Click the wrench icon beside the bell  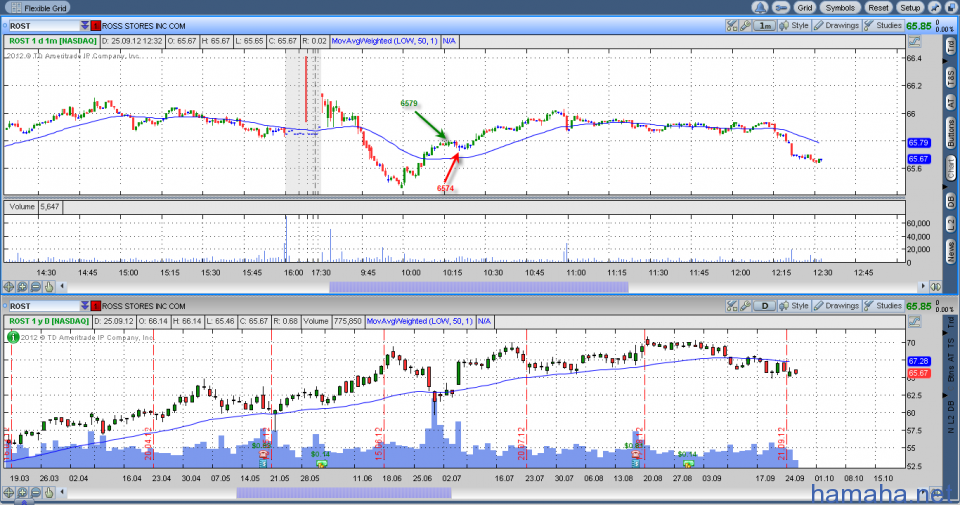point(780,7)
